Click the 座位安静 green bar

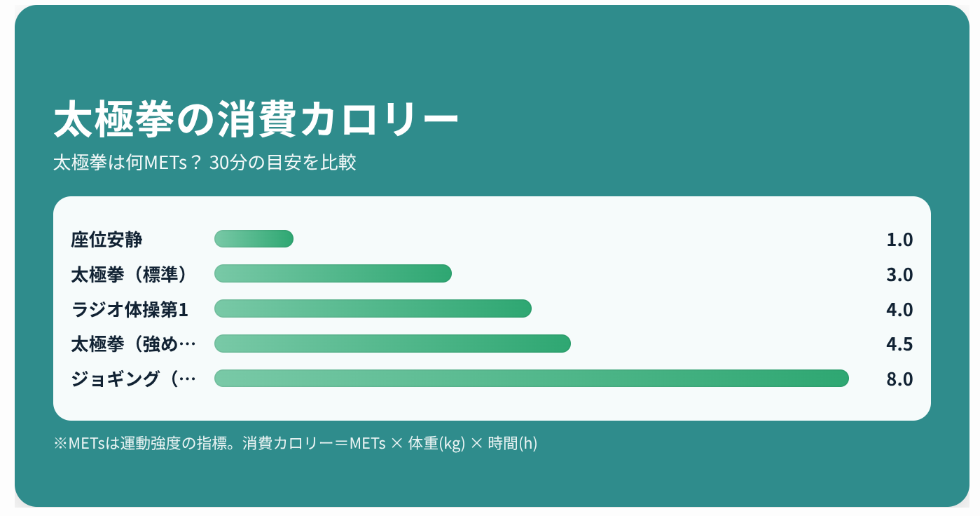tap(254, 239)
